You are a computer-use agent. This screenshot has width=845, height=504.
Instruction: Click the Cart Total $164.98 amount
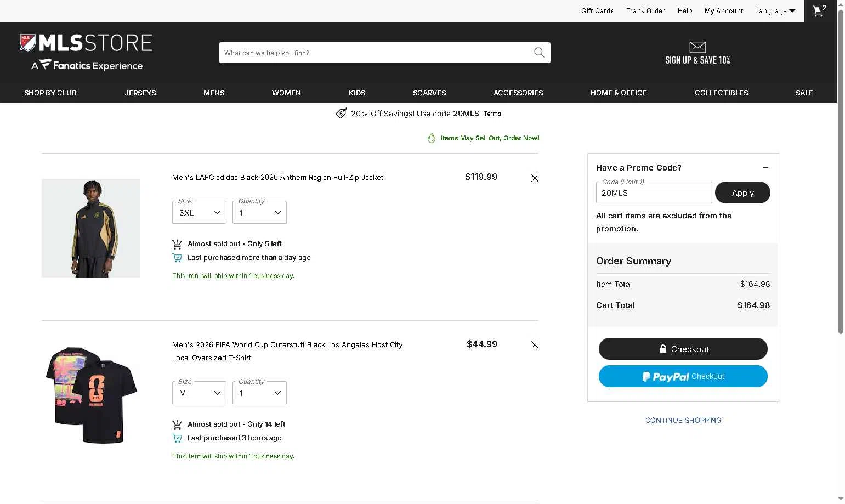click(753, 305)
